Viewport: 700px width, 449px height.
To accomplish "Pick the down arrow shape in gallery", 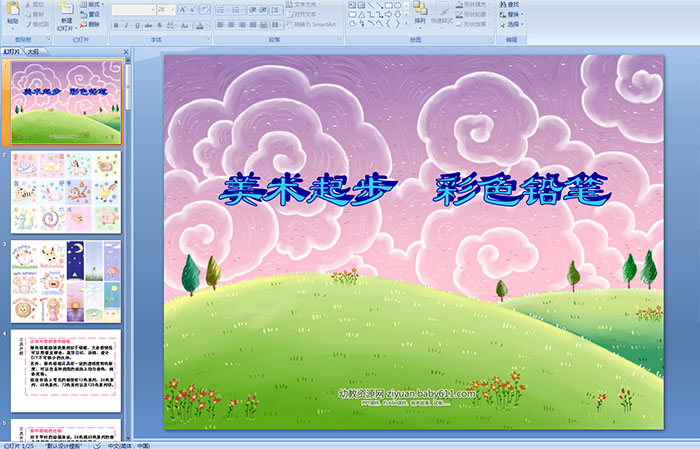I will [397, 15].
